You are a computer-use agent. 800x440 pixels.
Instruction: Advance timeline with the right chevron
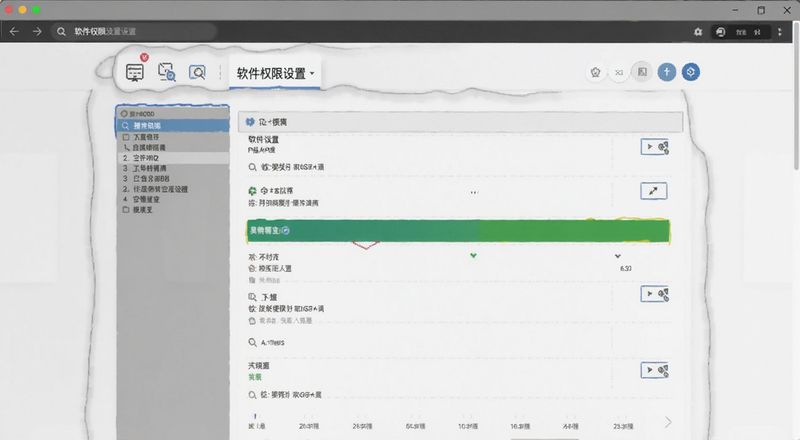pos(668,422)
